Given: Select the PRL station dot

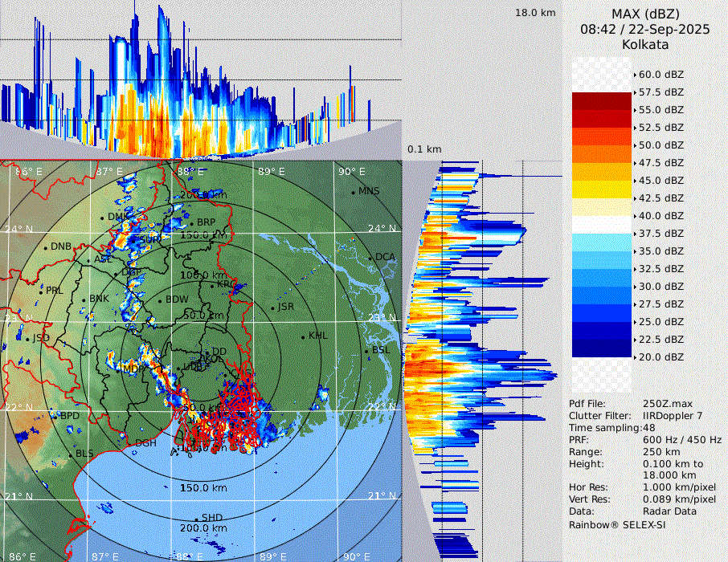Looking at the screenshot, I should [x=41, y=291].
